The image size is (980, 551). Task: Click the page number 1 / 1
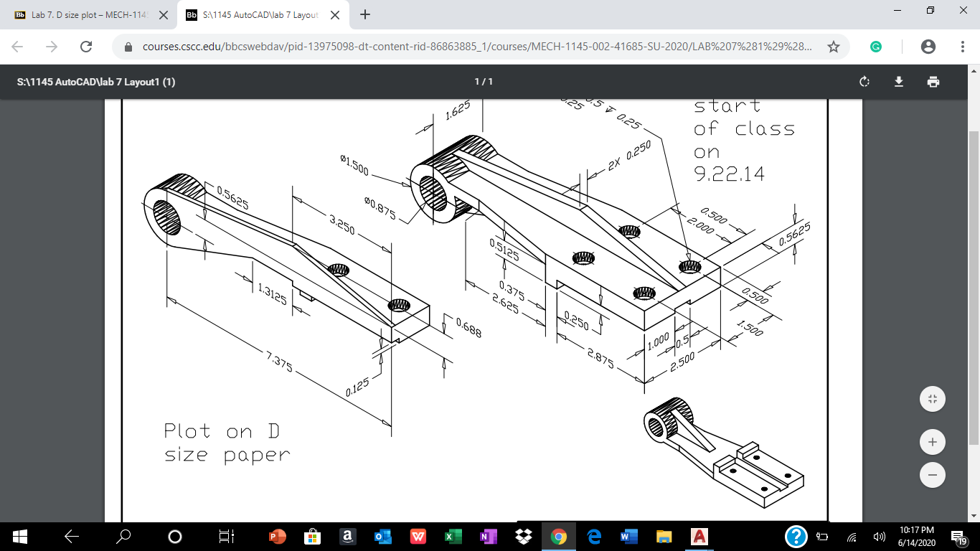tap(484, 82)
